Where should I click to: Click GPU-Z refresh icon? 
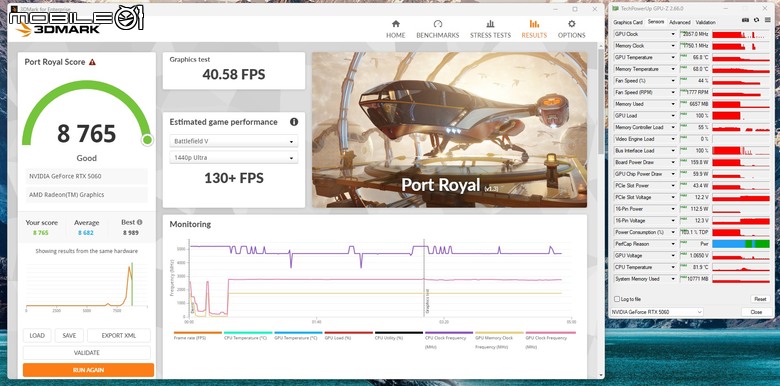(x=756, y=20)
